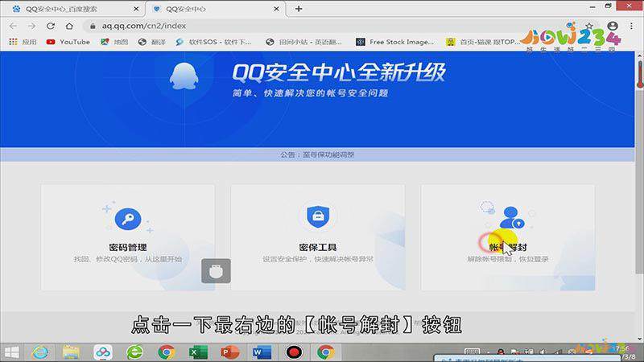Click the address bar URL aq.qq.com
Viewport: 644px width, 362px height.
coord(144,26)
